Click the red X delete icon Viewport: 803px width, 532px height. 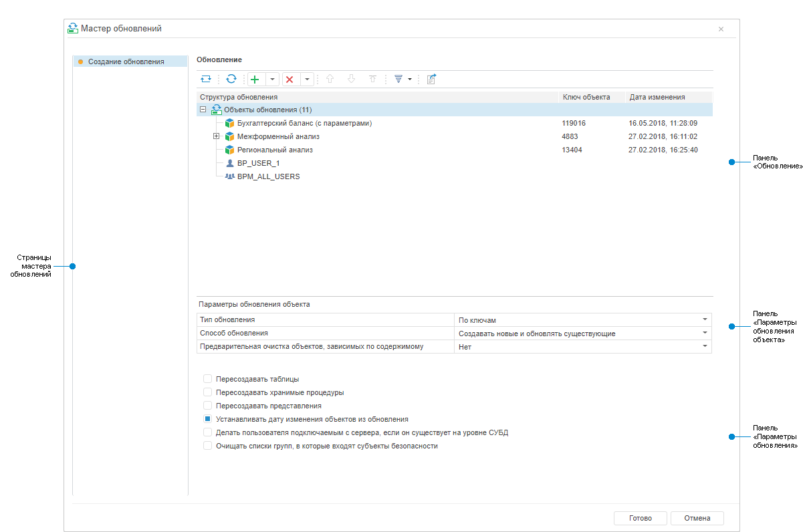[290, 79]
